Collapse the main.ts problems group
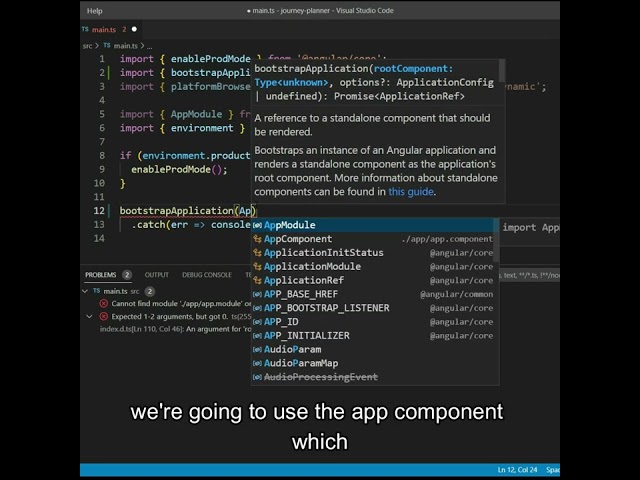 point(85,291)
